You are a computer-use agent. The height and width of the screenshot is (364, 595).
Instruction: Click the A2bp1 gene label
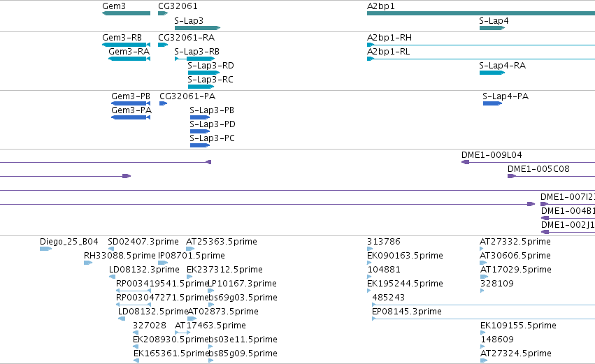point(380,6)
